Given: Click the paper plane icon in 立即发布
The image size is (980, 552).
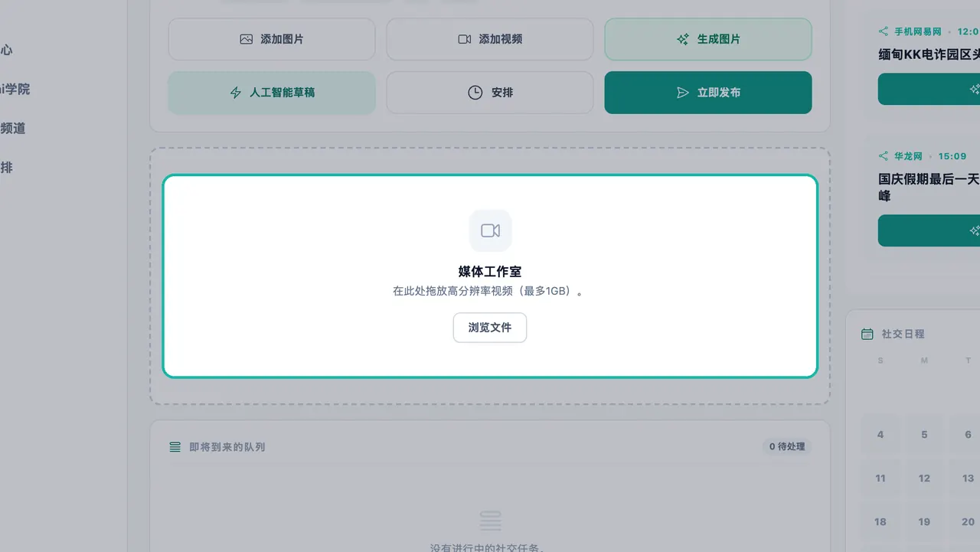Looking at the screenshot, I should point(683,93).
